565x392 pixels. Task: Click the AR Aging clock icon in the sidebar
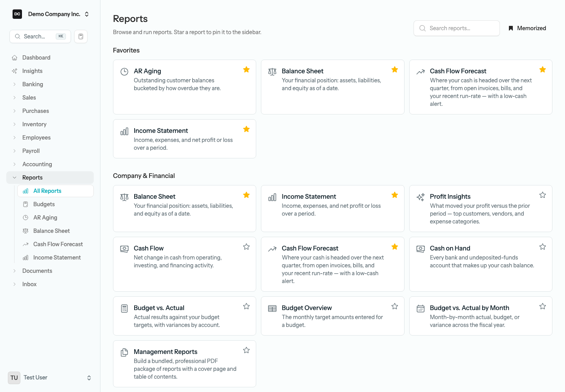click(x=26, y=218)
